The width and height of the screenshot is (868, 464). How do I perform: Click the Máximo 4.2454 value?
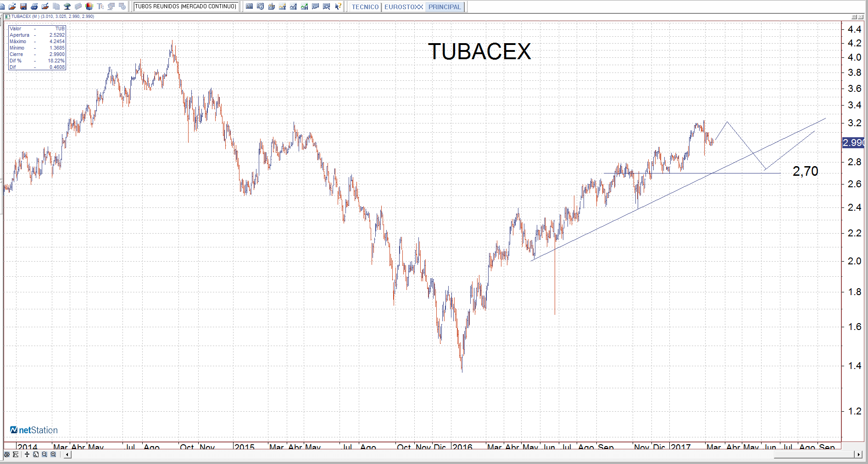[x=57, y=41]
